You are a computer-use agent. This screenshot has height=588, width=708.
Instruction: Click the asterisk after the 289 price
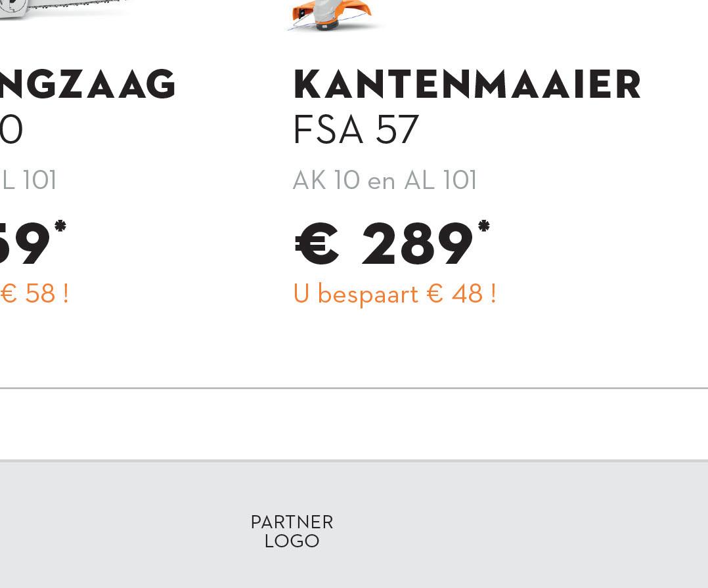[484, 226]
